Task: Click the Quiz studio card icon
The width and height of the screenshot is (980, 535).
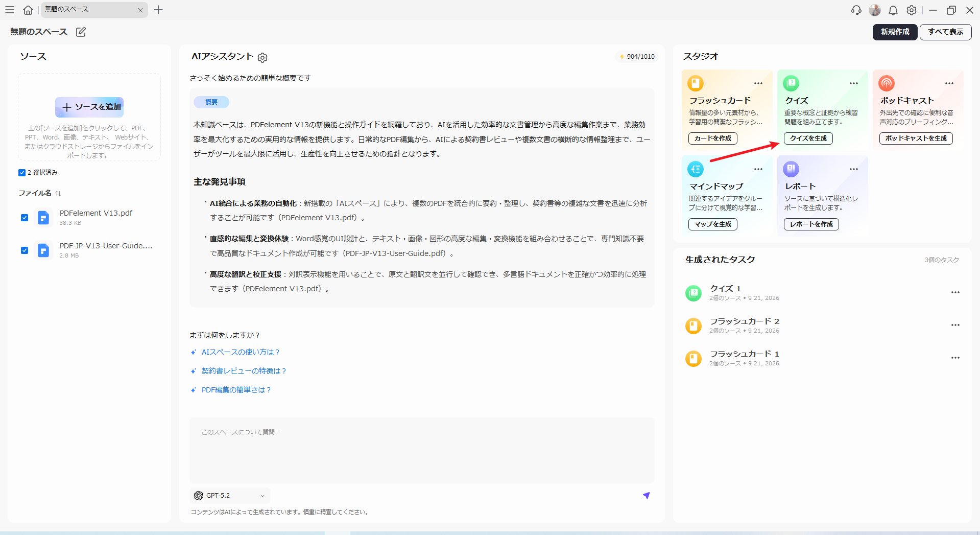Action: [791, 83]
